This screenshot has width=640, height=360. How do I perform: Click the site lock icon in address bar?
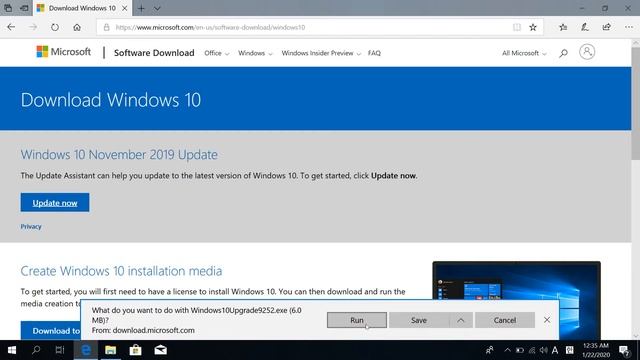107,27
